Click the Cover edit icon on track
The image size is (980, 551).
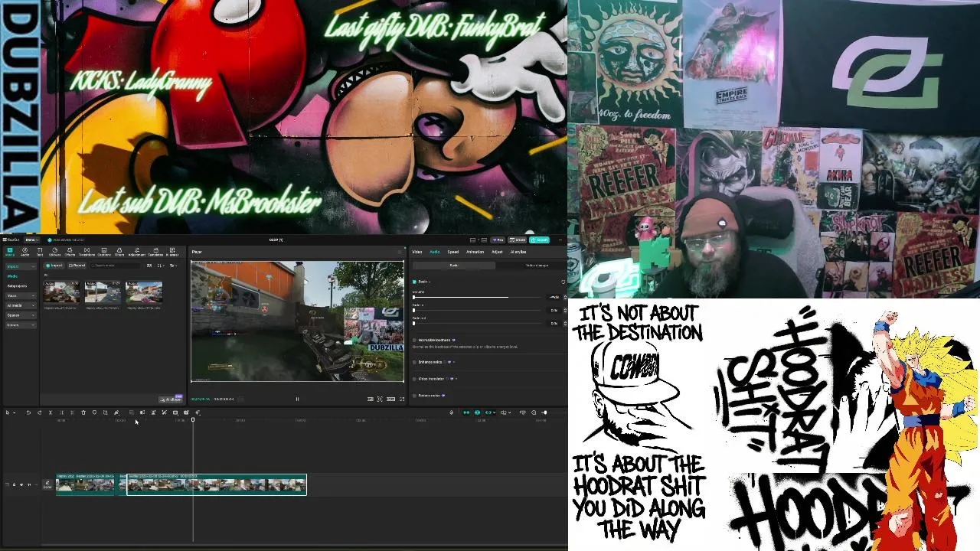coord(47,485)
